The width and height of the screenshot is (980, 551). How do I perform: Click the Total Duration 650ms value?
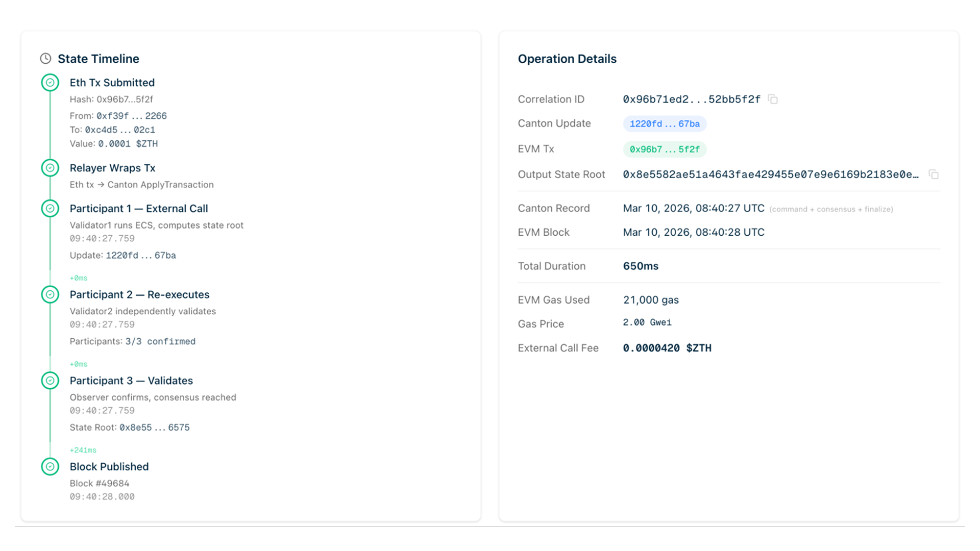pyautogui.click(x=641, y=266)
